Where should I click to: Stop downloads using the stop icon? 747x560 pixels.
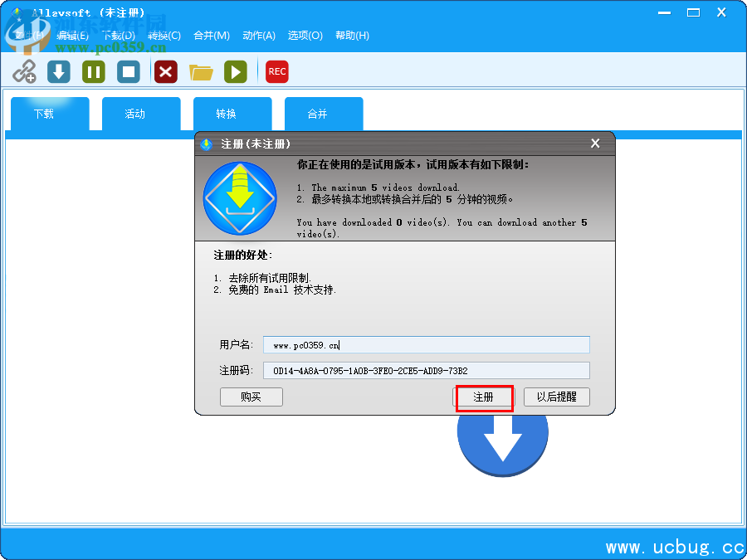[129, 71]
